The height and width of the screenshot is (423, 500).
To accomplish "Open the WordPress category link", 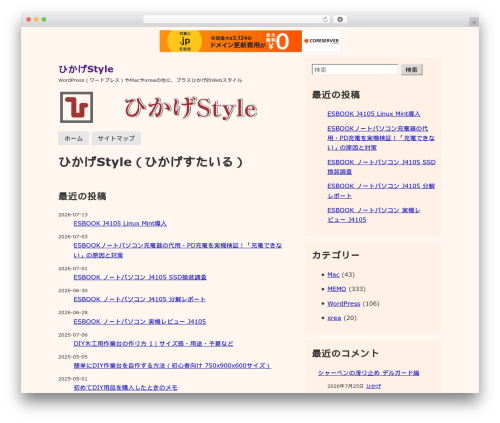I will pos(344,304).
